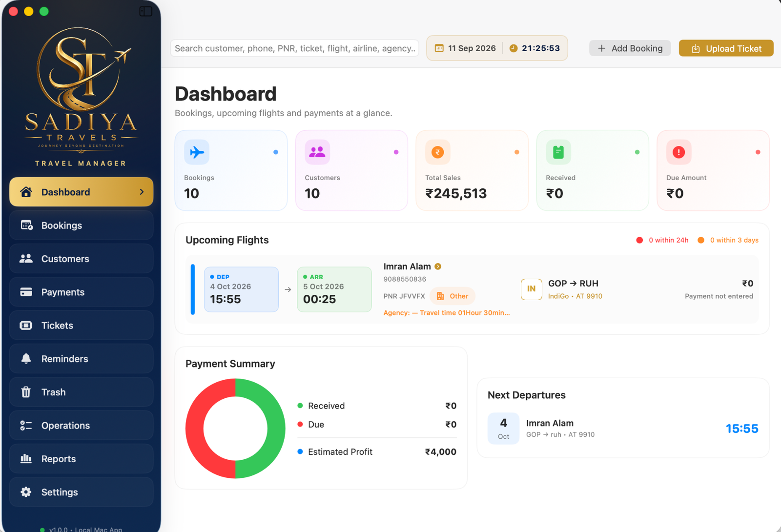
Task: Click the Reports bar chart icon
Action: [x=26, y=458]
